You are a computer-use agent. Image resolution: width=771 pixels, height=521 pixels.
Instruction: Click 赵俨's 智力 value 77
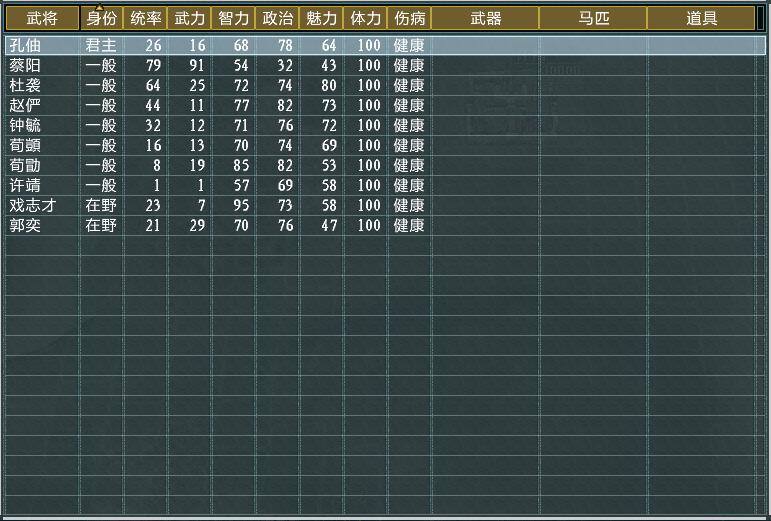point(241,106)
